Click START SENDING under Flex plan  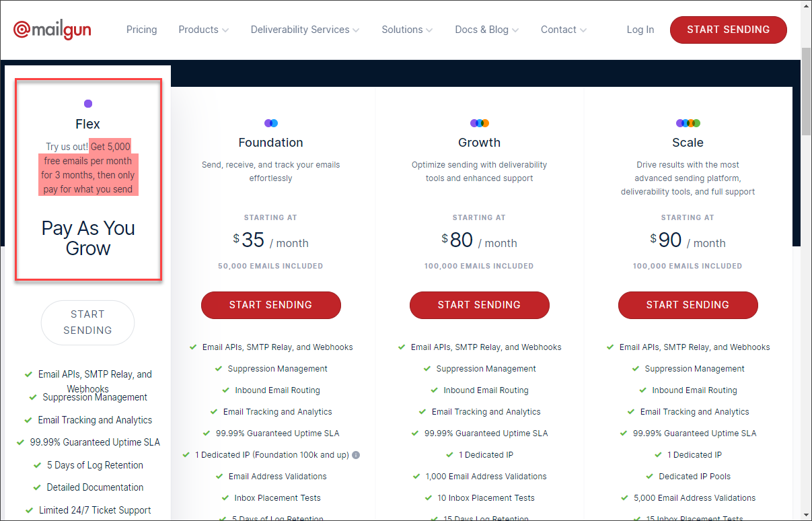click(x=87, y=322)
